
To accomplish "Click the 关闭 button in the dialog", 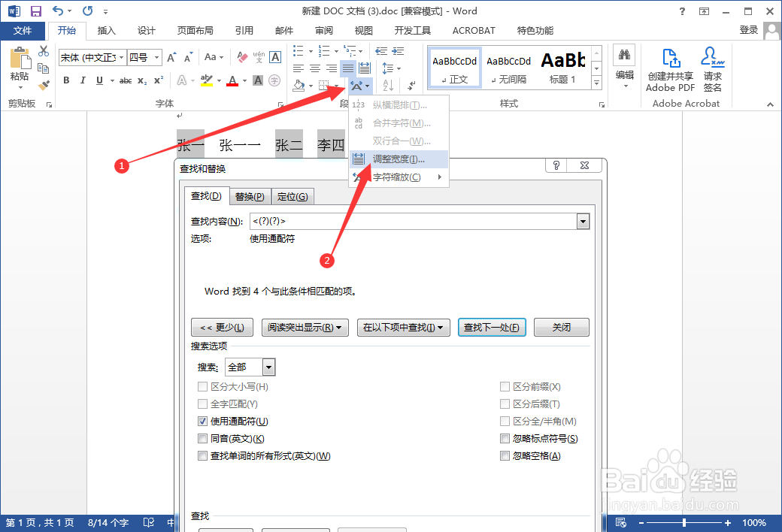I will click(x=561, y=327).
